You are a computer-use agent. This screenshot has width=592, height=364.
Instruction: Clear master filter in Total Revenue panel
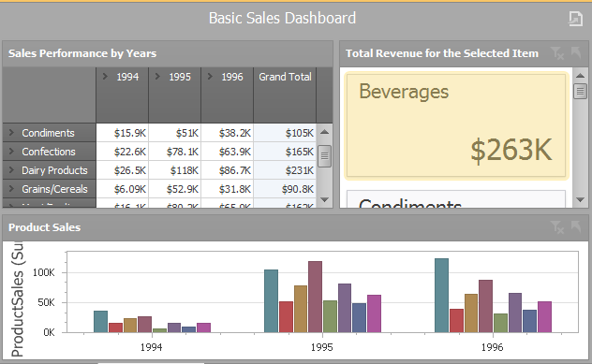tap(557, 53)
